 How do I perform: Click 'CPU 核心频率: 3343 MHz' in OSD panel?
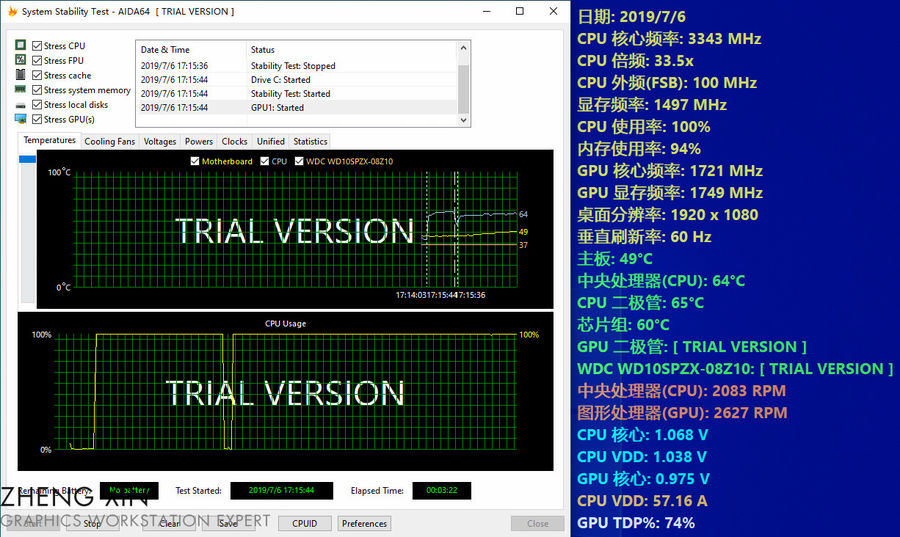click(x=669, y=38)
